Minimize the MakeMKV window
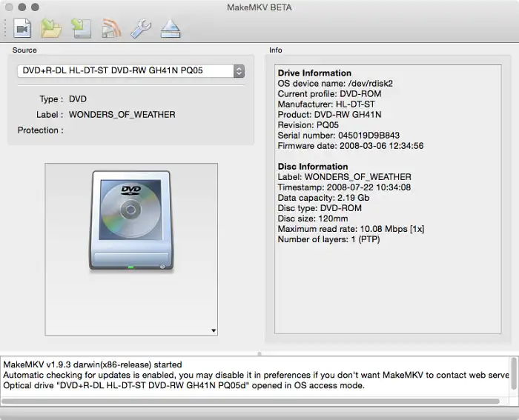 22,7
